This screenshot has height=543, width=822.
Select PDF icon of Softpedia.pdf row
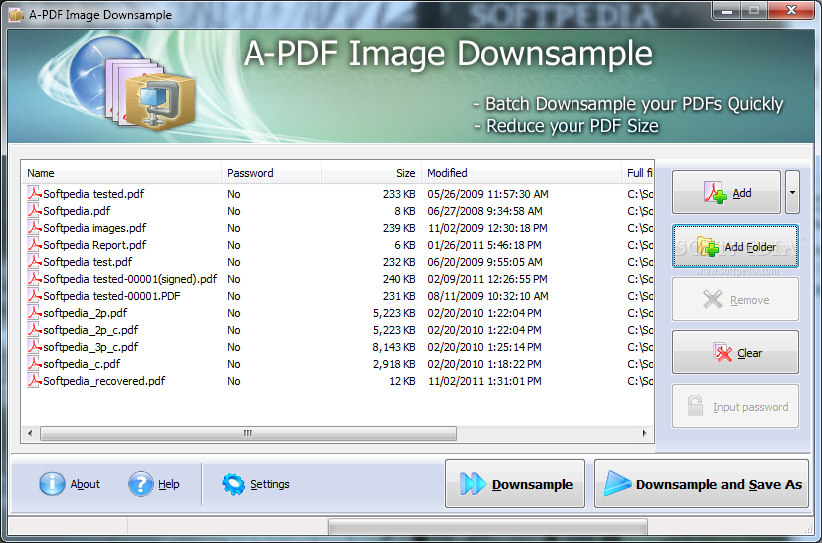(34, 211)
